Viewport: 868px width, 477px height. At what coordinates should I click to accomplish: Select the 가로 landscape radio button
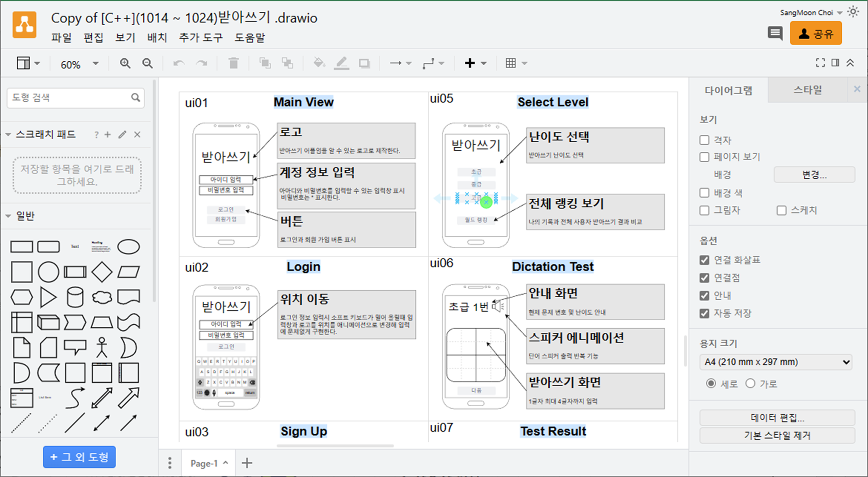(750, 383)
